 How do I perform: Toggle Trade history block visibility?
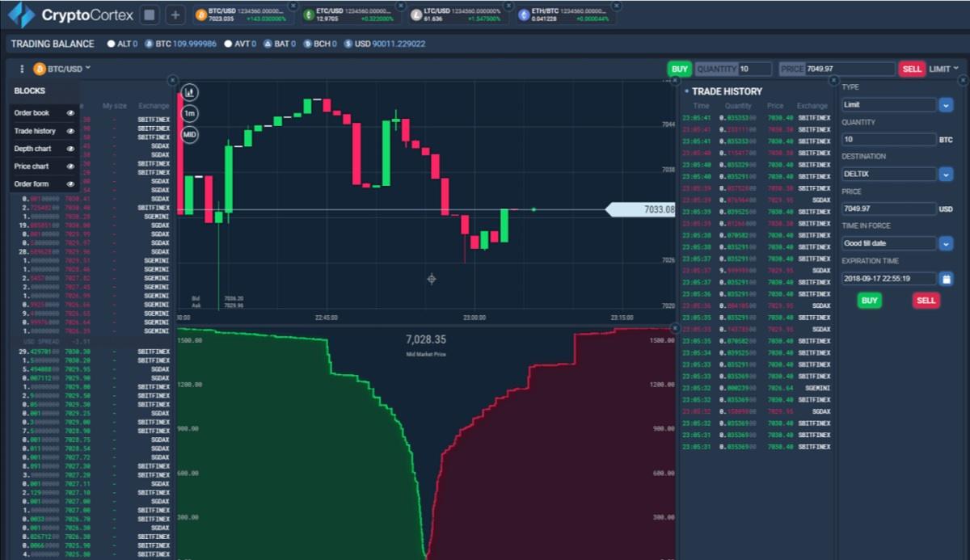70,131
